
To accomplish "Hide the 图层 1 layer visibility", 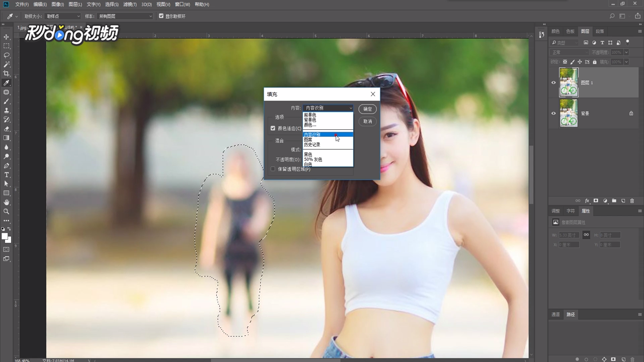I will tap(554, 82).
